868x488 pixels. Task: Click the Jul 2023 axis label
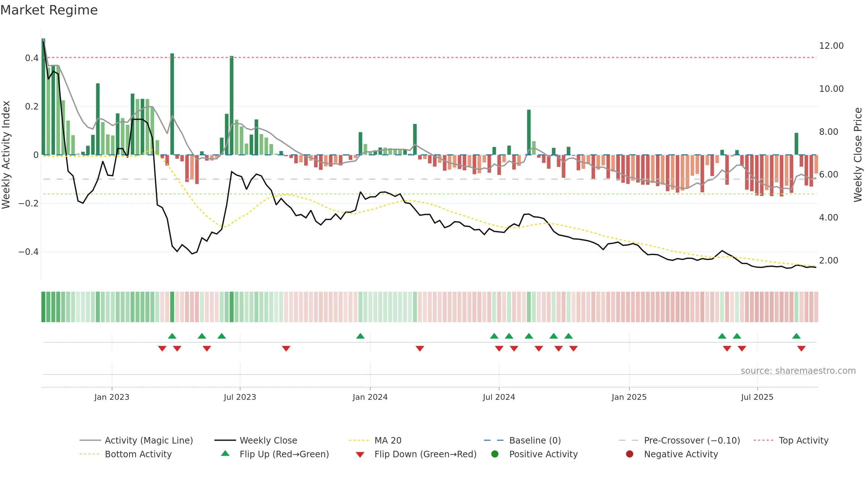[240, 397]
